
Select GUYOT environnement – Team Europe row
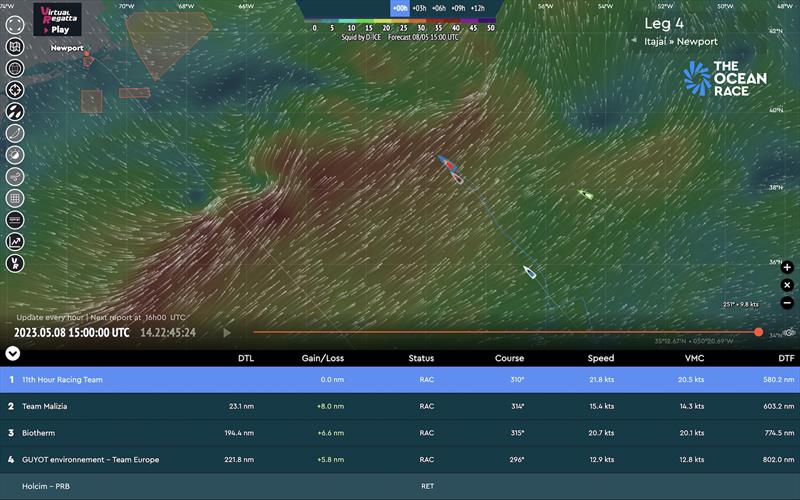coord(400,459)
